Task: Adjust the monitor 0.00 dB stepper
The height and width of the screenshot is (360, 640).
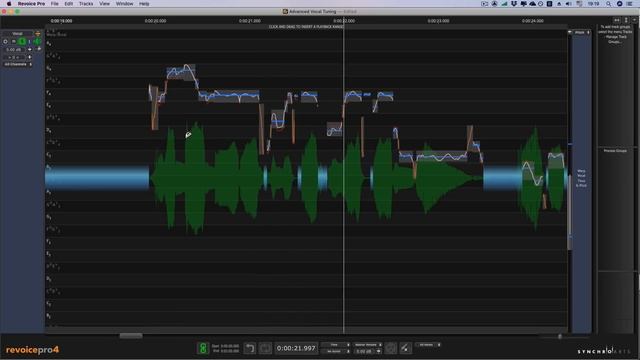Action: coord(378,351)
